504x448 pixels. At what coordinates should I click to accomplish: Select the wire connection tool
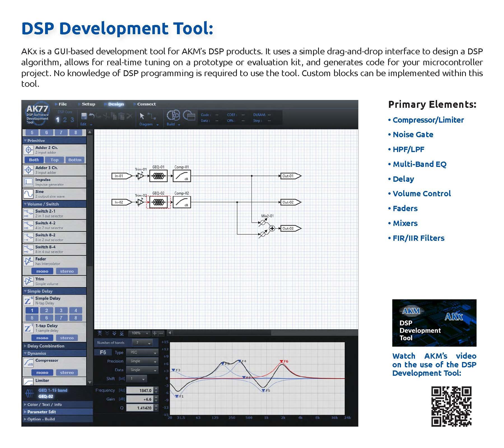(152, 116)
